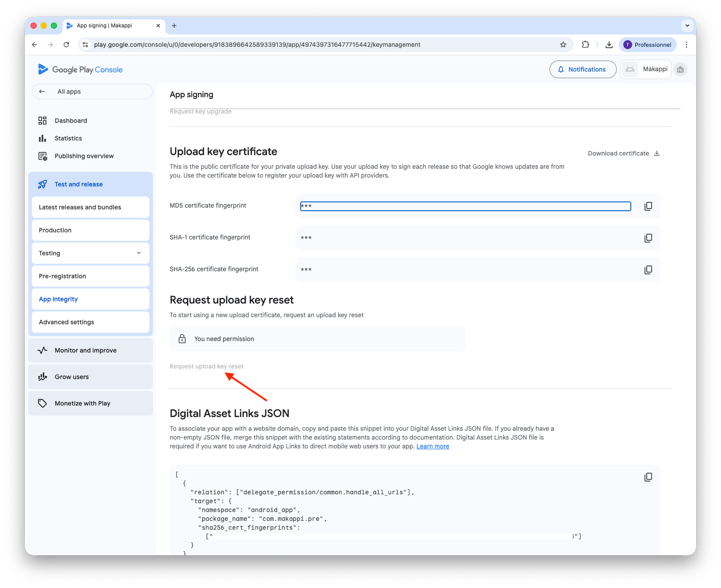
Task: Copy the SHA-1 certificate fingerprint
Action: click(648, 238)
